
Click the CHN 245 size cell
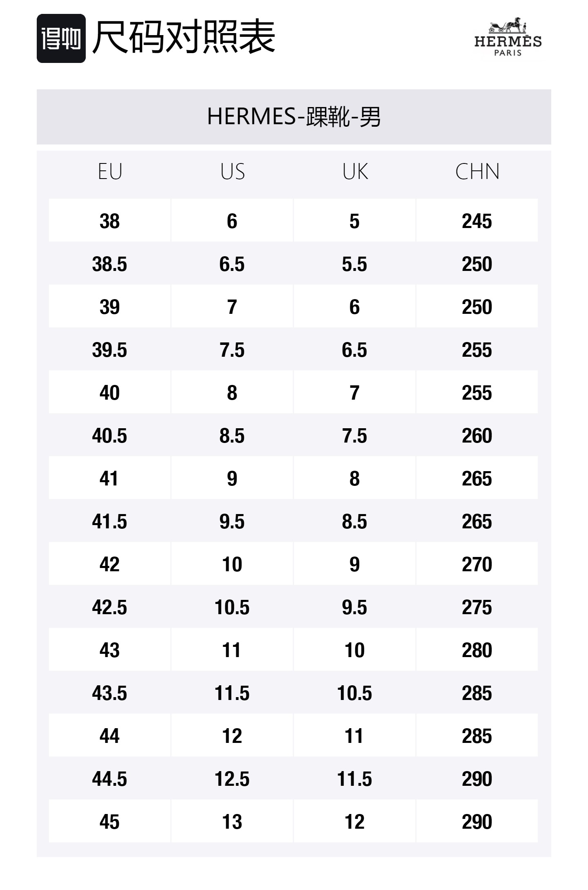click(x=477, y=221)
